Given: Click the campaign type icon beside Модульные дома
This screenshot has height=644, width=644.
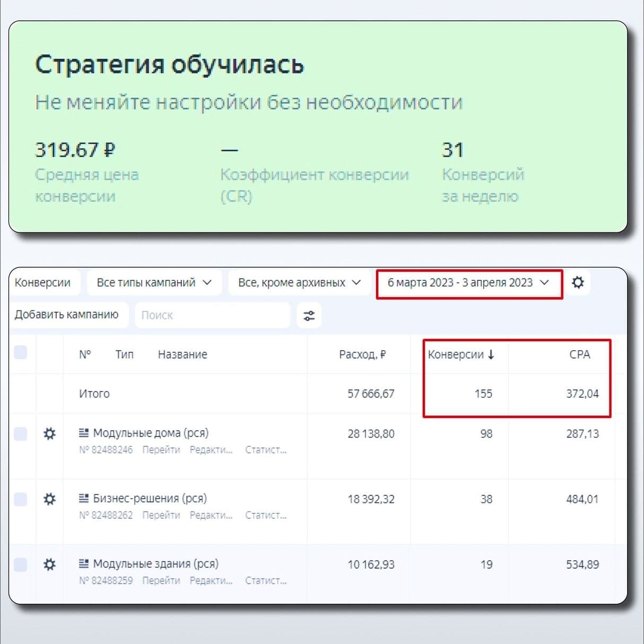Looking at the screenshot, I should coord(83,432).
